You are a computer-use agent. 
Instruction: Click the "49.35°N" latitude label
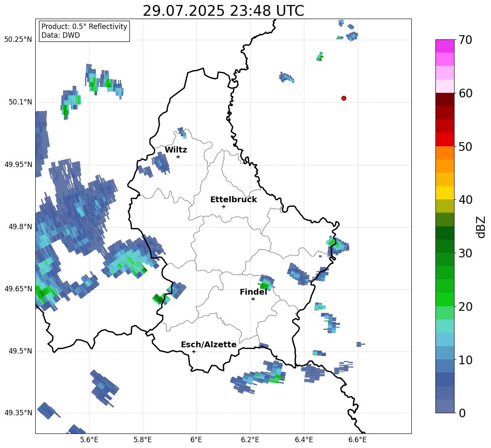[18, 413]
